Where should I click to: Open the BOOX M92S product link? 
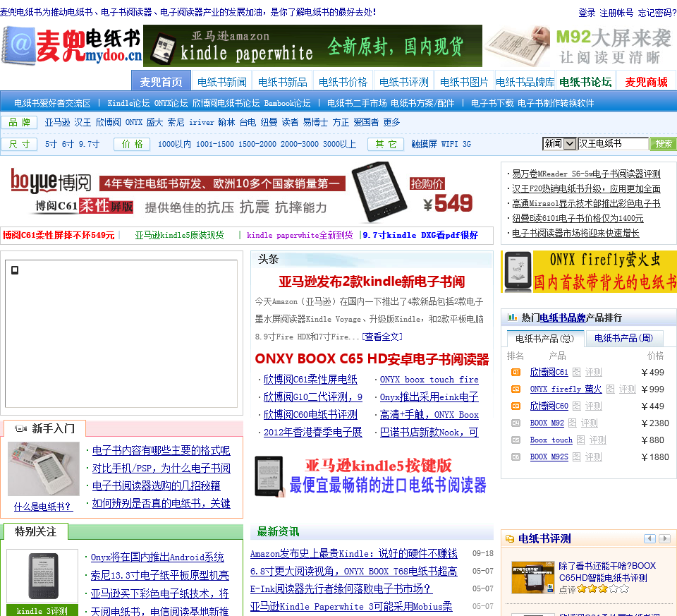(549, 457)
